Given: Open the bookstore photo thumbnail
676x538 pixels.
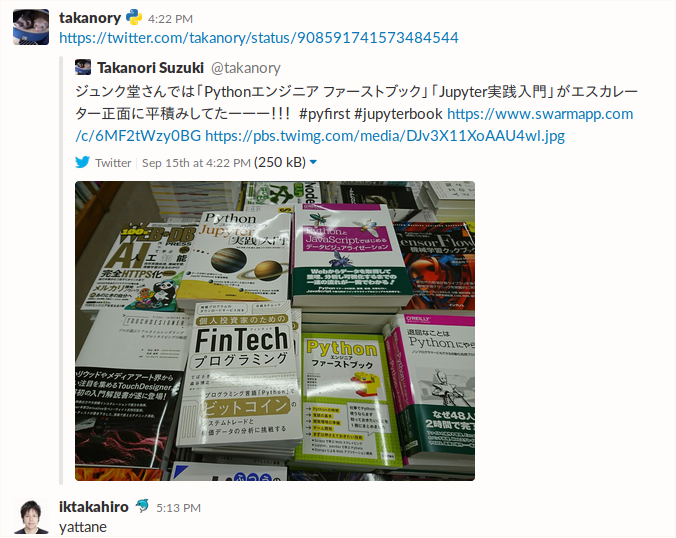Looking at the screenshot, I should [275, 331].
